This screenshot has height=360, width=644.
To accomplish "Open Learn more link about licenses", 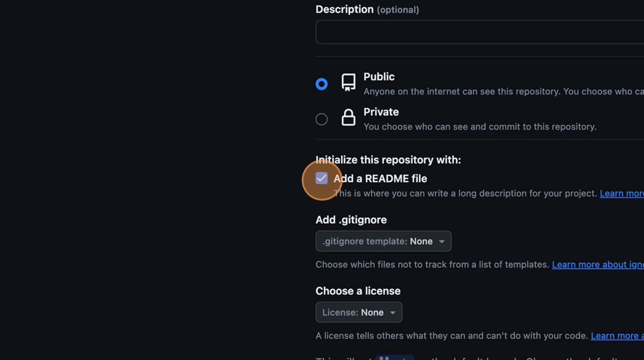I will pos(617,336).
